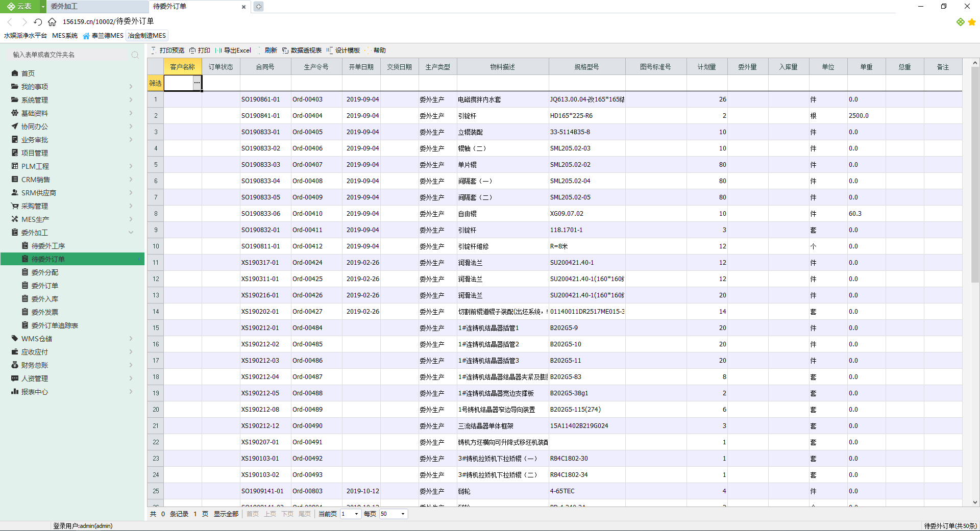Click the 水娱派净水平台 bookmark

26,36
